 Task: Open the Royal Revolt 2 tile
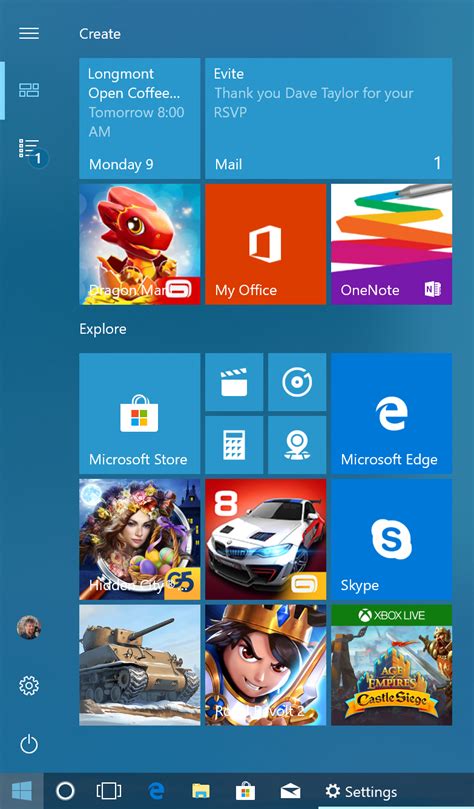266,665
